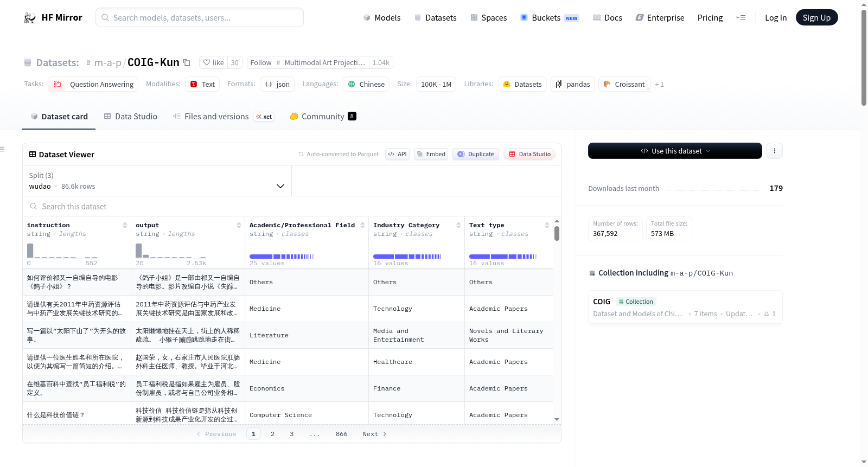Go to Datasets in the navigation
Viewport: 868px width, 467px height.
click(436, 18)
